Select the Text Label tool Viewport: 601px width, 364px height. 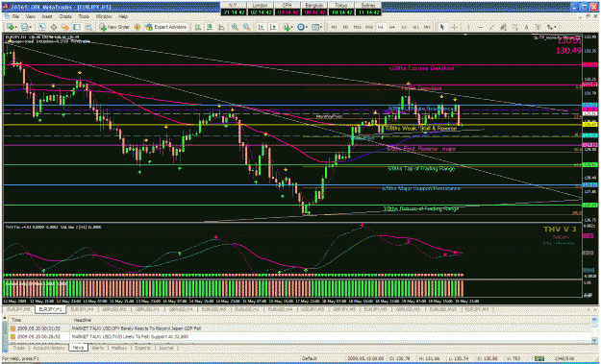tap(538, 27)
